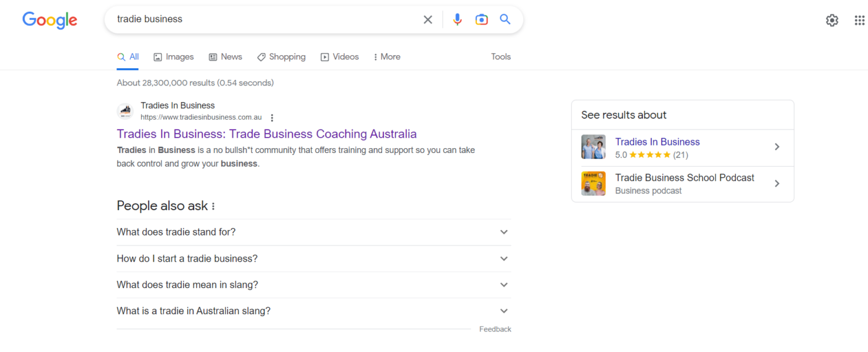Open the More search filters menu

(x=386, y=57)
